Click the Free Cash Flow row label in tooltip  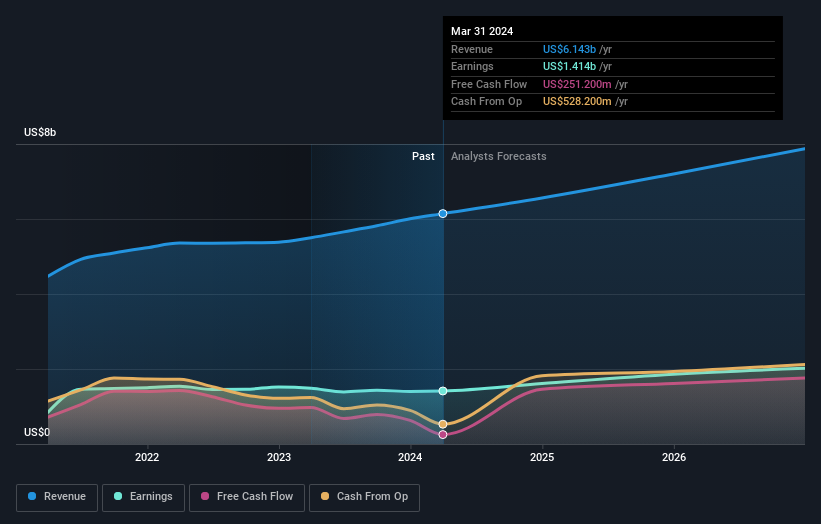click(489, 84)
